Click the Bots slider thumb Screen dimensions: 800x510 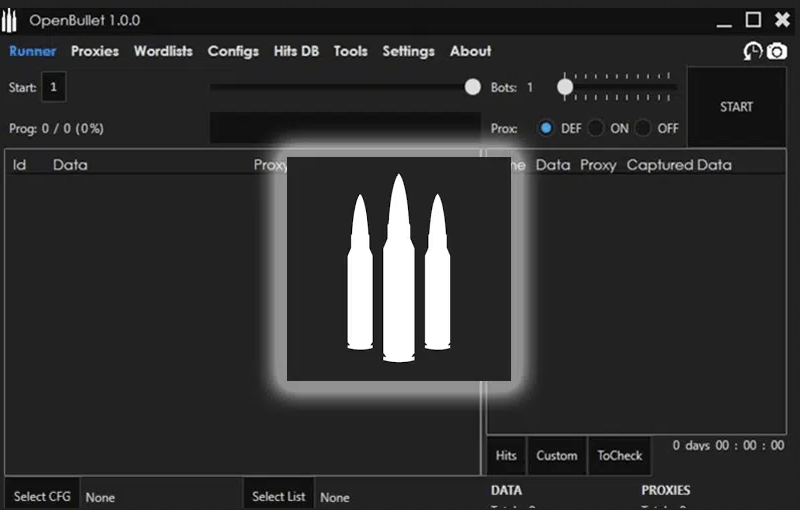[x=565, y=87]
